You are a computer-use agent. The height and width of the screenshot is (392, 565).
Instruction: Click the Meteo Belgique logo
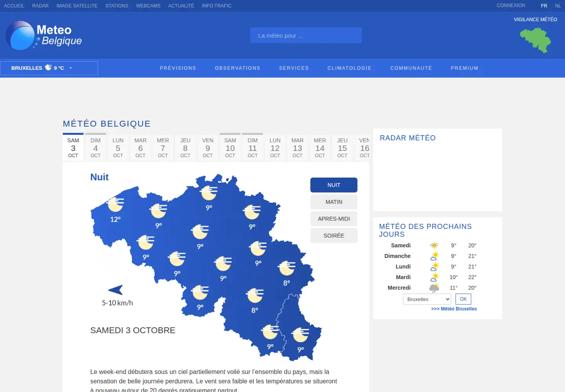(x=44, y=35)
